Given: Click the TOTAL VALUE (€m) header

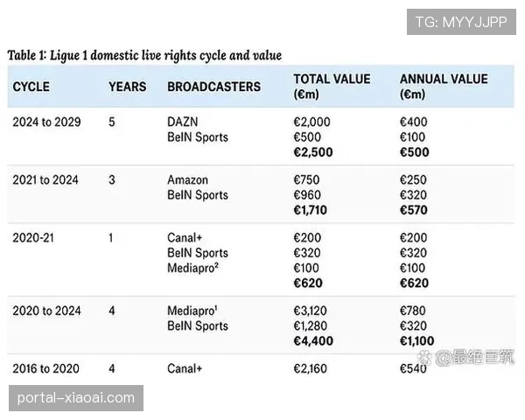Looking at the screenshot, I should [332, 86].
